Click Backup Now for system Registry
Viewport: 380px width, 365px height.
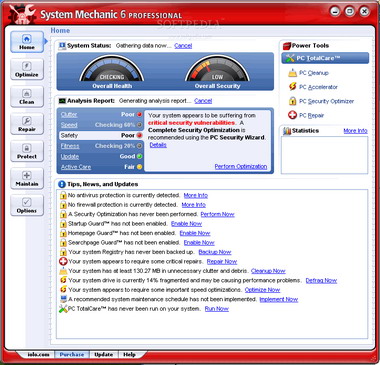coord(215,252)
